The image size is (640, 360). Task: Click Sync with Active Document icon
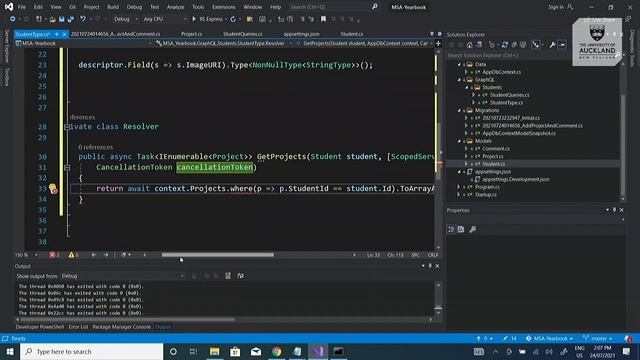[x=505, y=45]
